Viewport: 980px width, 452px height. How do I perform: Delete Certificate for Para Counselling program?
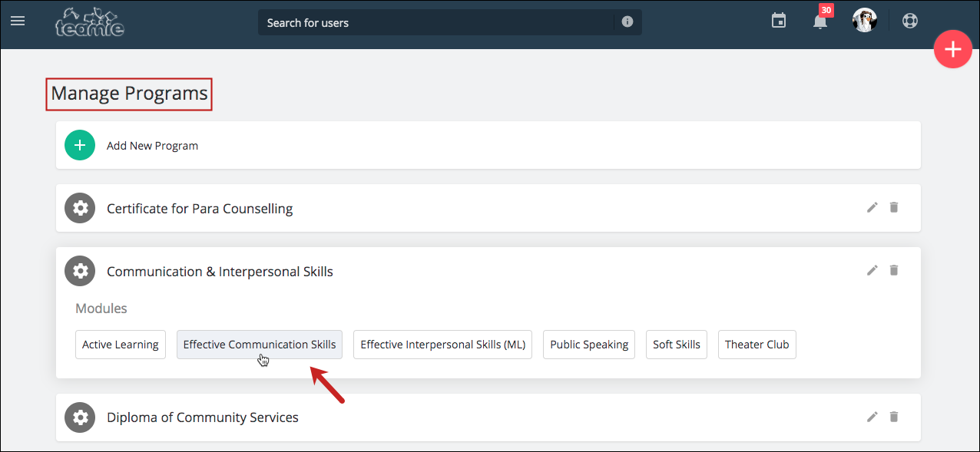click(x=894, y=207)
